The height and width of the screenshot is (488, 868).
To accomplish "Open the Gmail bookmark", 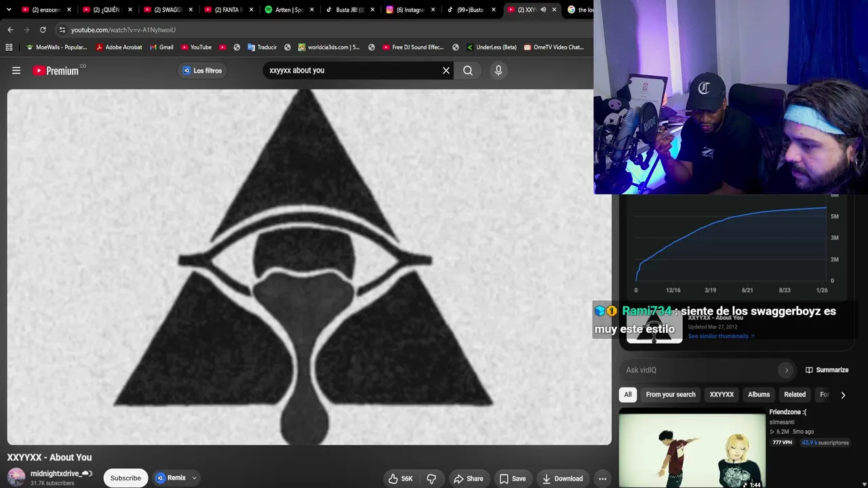I will [161, 47].
